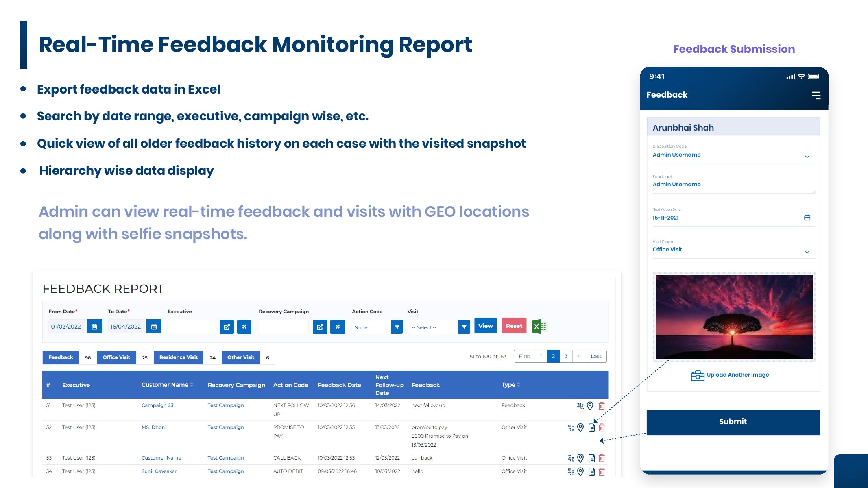Click the '51 to 100 of 153' text
This screenshot has width=868, height=488.
click(x=488, y=357)
